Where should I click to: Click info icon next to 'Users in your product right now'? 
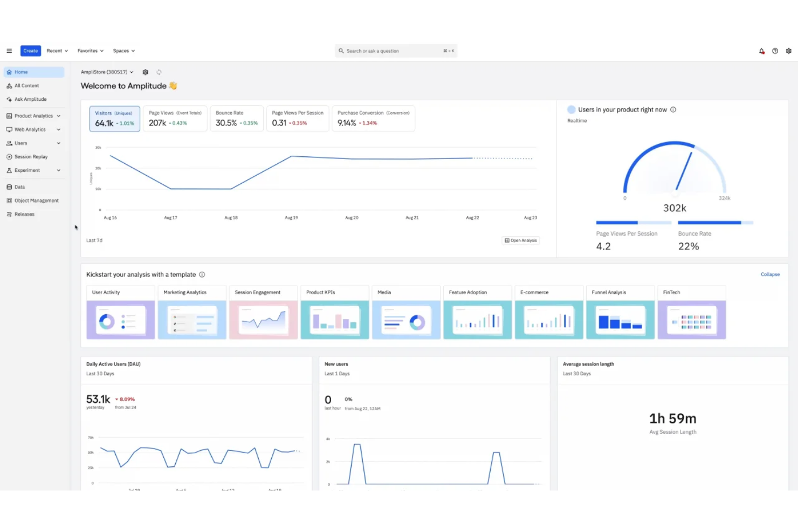coord(673,109)
